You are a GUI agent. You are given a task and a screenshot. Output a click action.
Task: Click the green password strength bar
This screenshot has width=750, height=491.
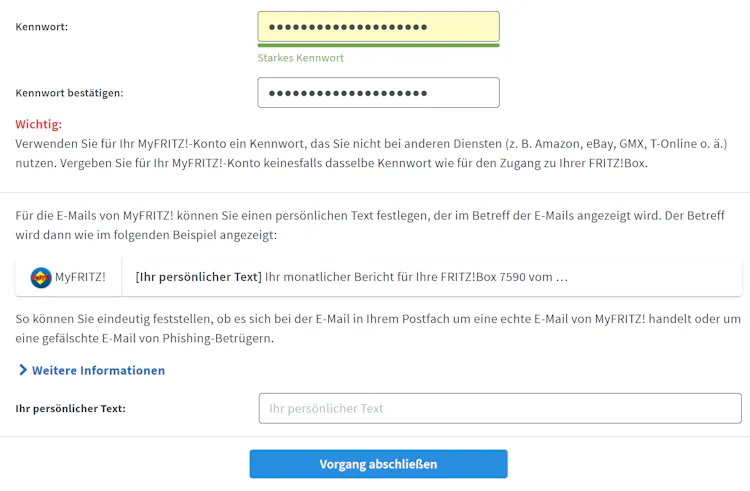pos(378,45)
